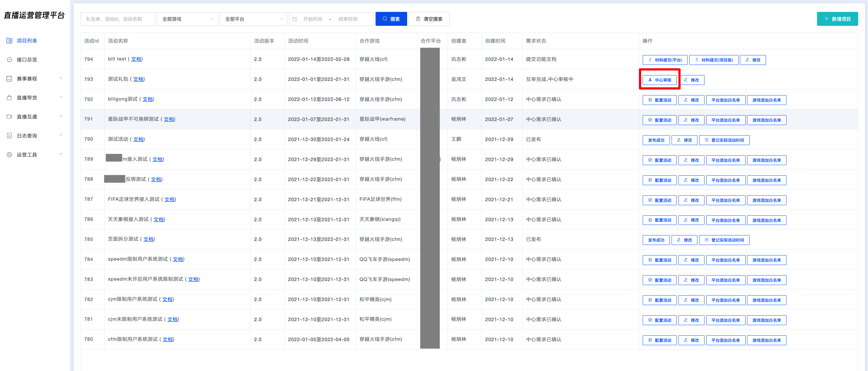
Task: Click the calendar icon in date range
Action: [x=295, y=19]
